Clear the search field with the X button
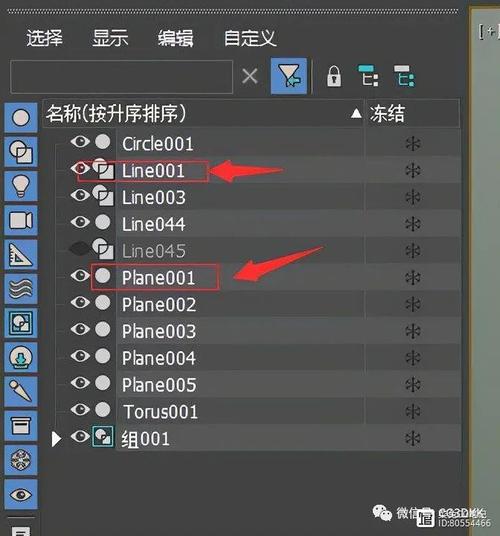 (250, 76)
